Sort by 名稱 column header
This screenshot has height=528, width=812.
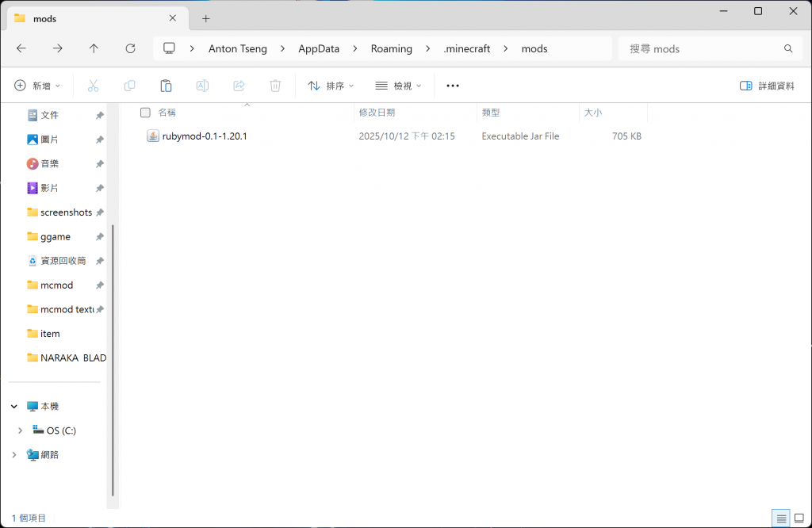[x=167, y=113]
